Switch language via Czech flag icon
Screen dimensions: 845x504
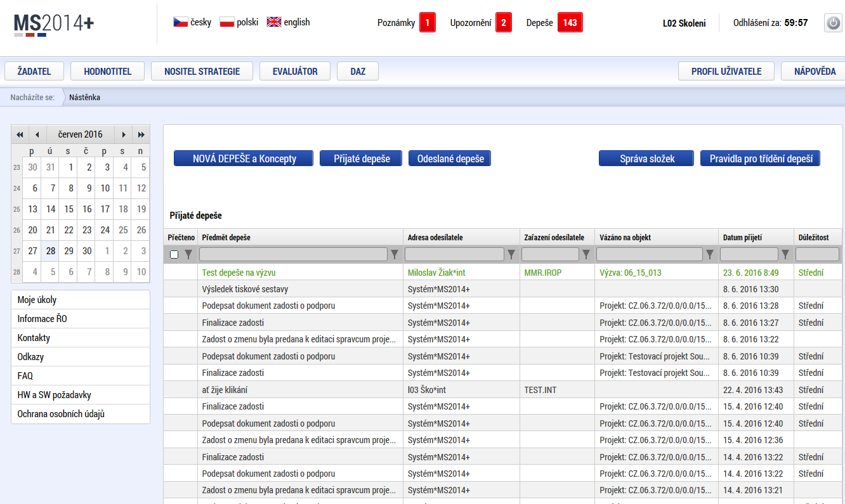(x=180, y=22)
